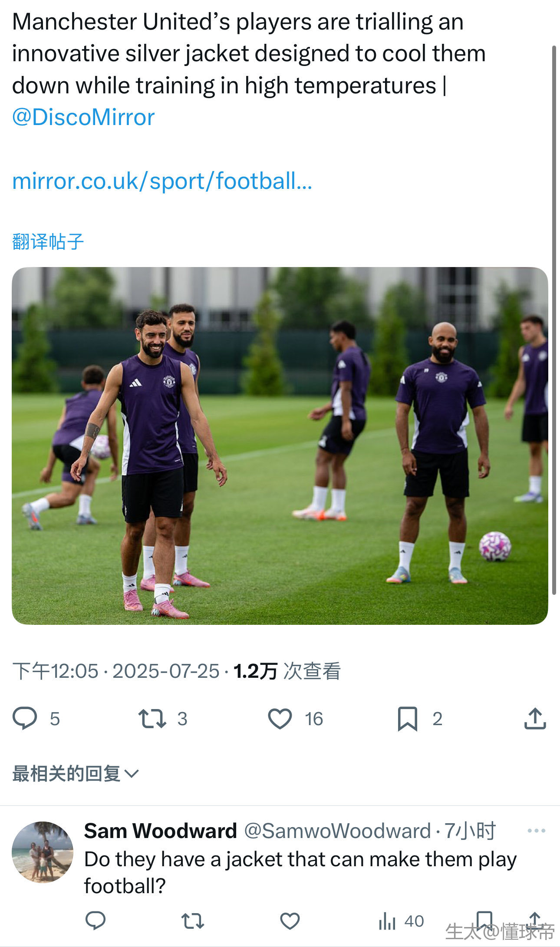
Task: Open the Sam Woodward display name
Action: [161, 831]
